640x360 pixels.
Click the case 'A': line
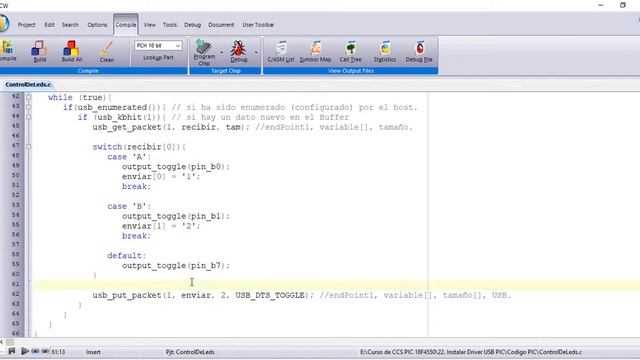tap(129, 157)
